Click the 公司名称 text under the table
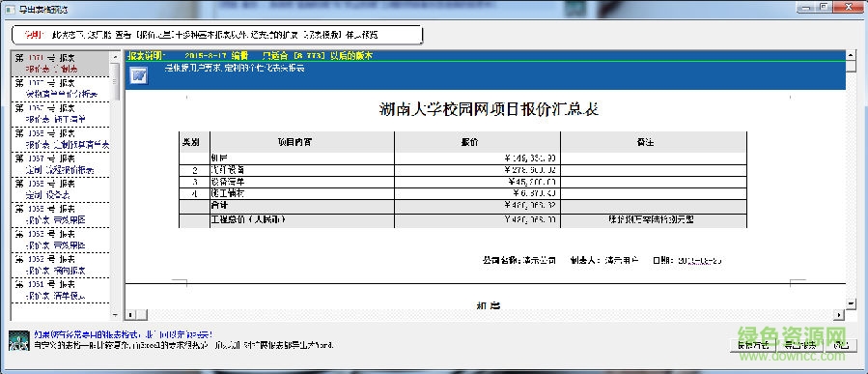The image size is (868, 374). [x=518, y=260]
